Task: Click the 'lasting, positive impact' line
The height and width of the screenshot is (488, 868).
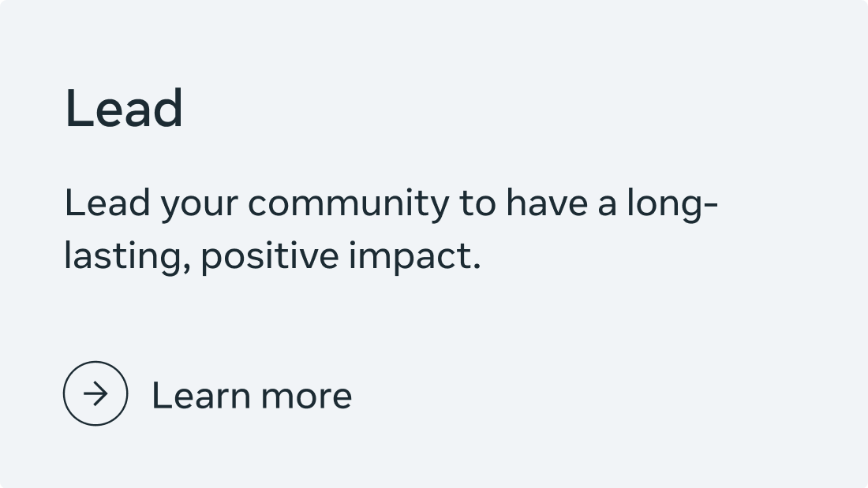Action: tap(271, 257)
